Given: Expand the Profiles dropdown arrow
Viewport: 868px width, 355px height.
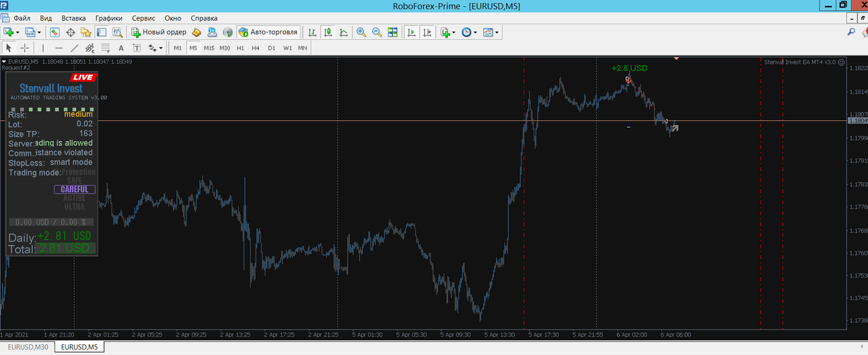Looking at the screenshot, I should click(39, 32).
